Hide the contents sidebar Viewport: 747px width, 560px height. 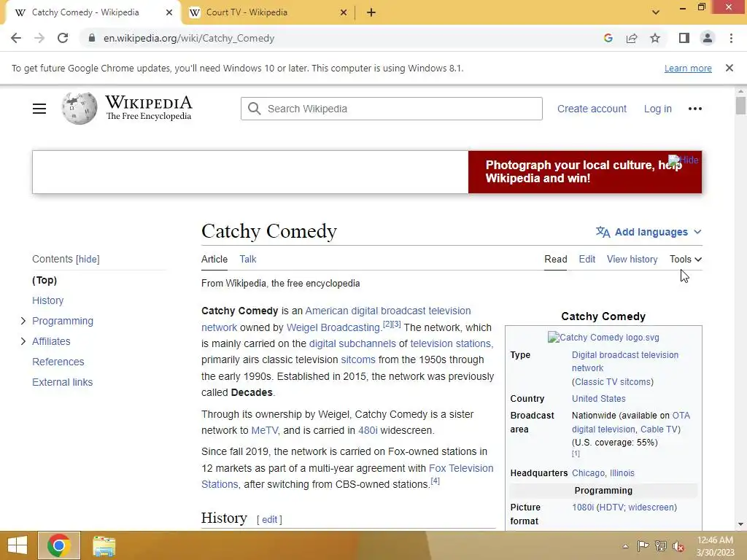point(88,259)
